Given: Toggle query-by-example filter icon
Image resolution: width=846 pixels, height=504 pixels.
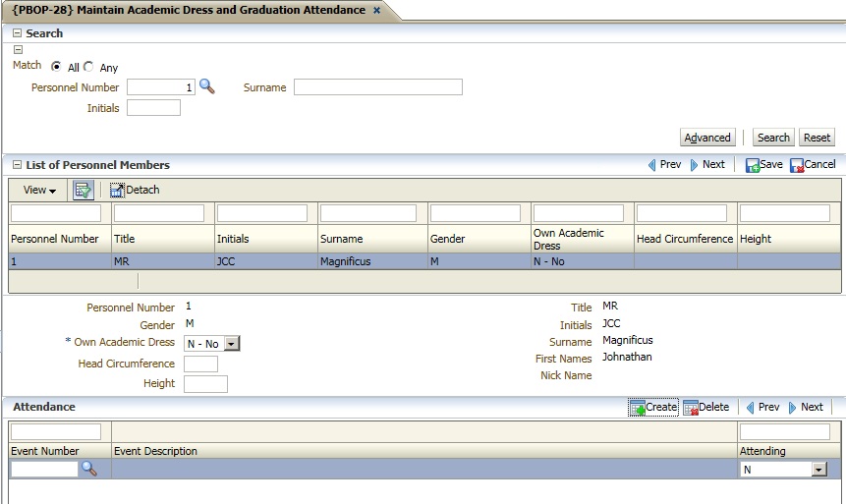Looking at the screenshot, I should pos(84,190).
